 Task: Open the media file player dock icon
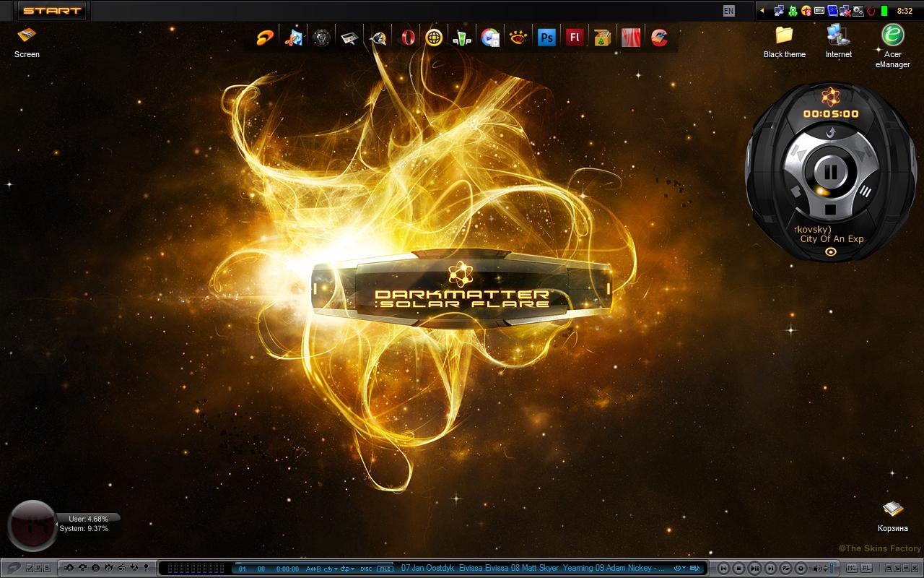click(x=490, y=37)
